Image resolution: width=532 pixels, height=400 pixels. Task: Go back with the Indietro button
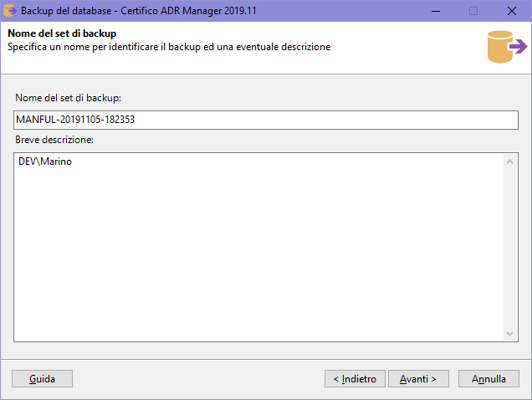click(x=355, y=379)
